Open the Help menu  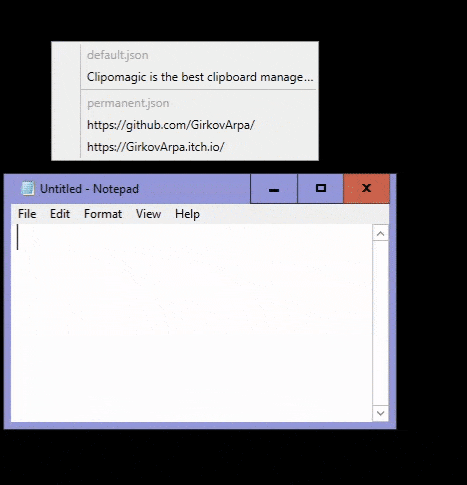tap(187, 214)
